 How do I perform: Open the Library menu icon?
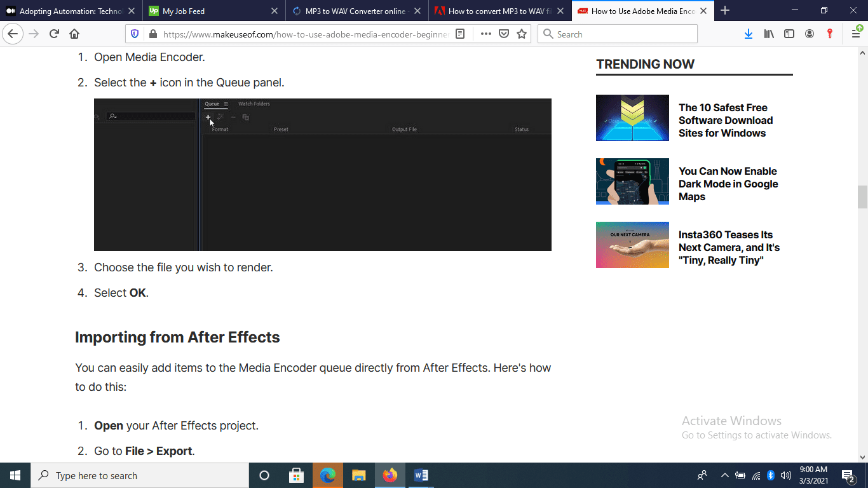769,34
